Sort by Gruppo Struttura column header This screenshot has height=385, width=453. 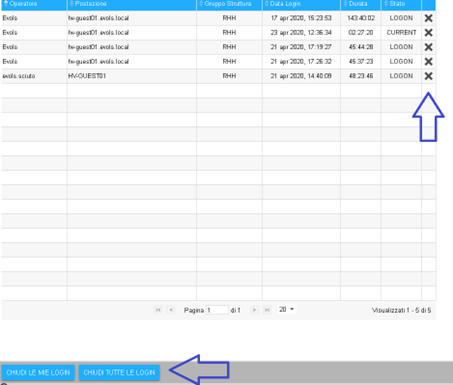229,4
